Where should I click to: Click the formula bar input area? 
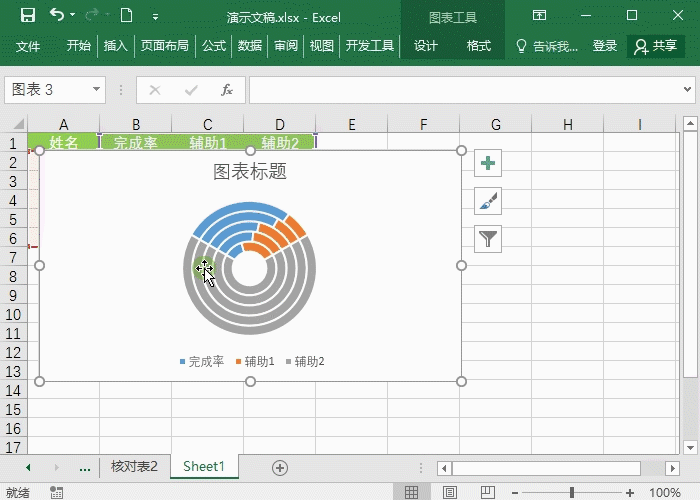tap(464, 90)
